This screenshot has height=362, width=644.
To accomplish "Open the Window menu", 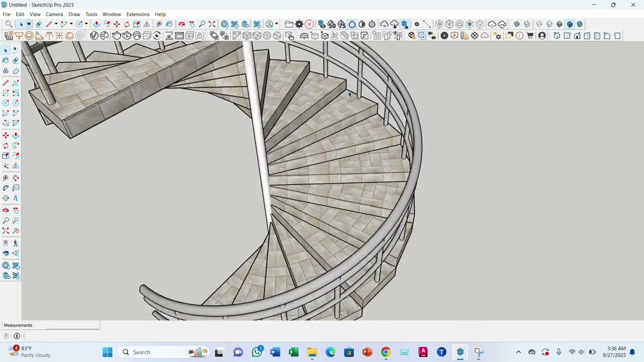I will 112,14.
